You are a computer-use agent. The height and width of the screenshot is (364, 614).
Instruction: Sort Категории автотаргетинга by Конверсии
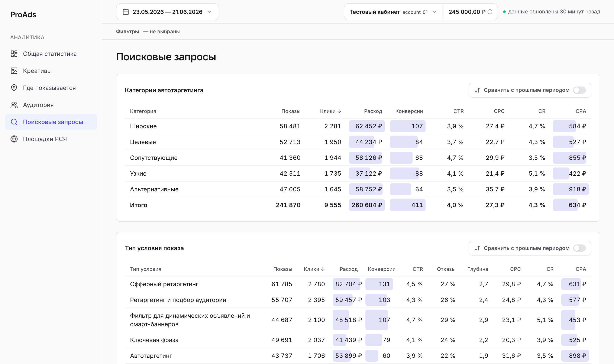coord(409,111)
